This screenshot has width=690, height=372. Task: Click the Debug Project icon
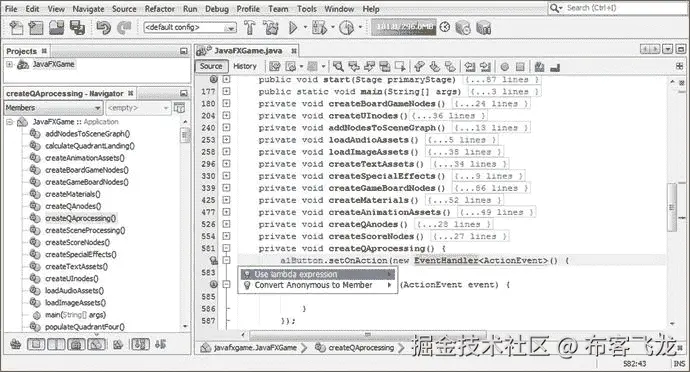(x=319, y=28)
